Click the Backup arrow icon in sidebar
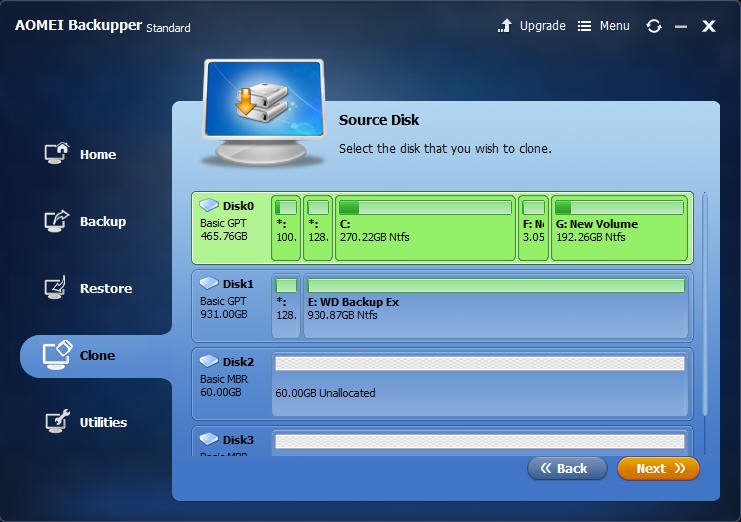 click(x=57, y=221)
